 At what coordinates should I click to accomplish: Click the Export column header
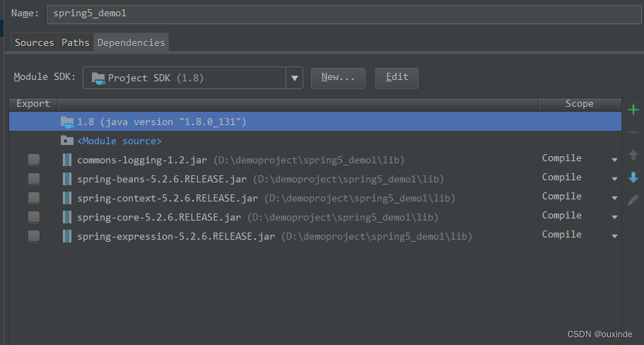[33, 104]
